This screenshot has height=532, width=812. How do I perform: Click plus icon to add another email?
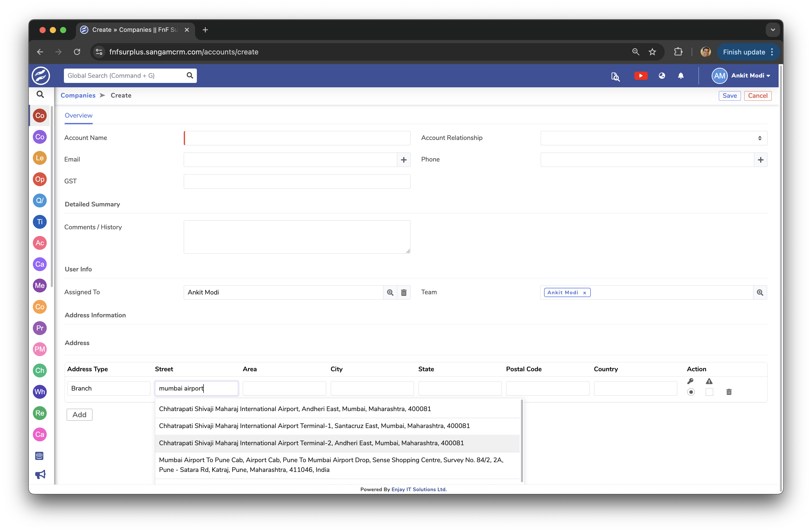coord(404,160)
